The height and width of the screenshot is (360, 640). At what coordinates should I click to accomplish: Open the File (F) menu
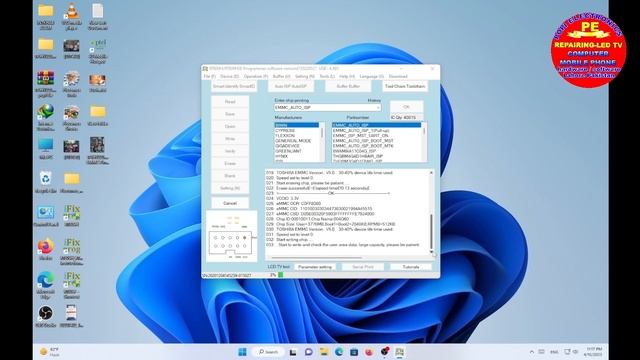(209, 76)
